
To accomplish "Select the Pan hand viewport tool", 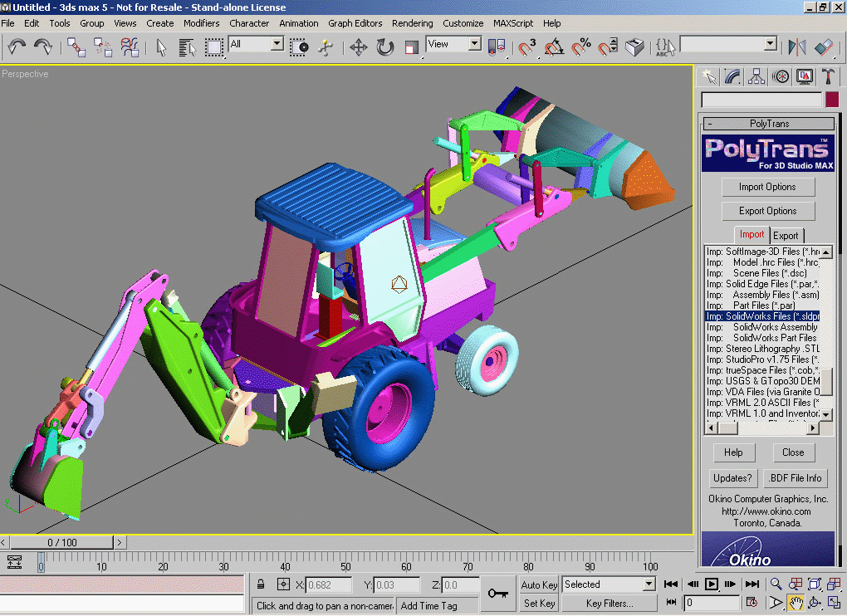I will 796,603.
